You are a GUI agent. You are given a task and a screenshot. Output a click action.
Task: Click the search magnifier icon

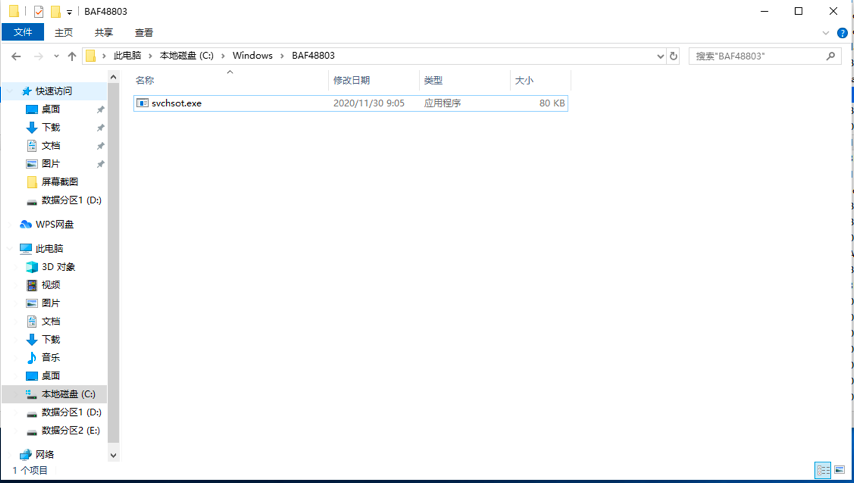pos(830,56)
